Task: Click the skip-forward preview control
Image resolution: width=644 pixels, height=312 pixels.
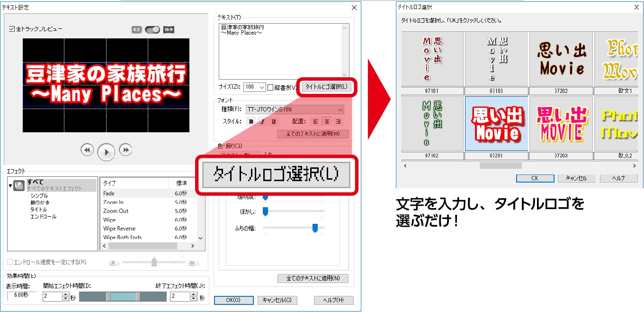Action: 125,150
